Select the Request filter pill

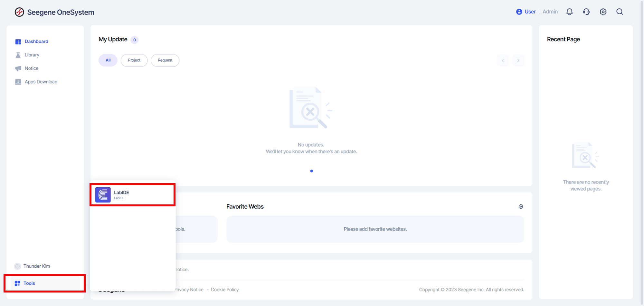tap(165, 60)
